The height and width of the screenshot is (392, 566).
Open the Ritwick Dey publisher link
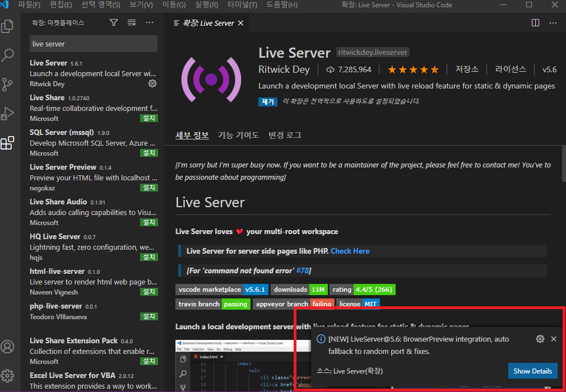point(284,69)
